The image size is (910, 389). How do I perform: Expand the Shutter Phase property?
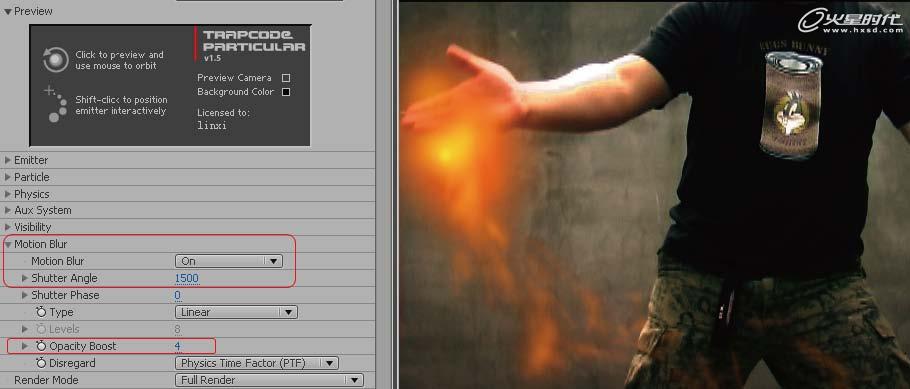click(25, 295)
